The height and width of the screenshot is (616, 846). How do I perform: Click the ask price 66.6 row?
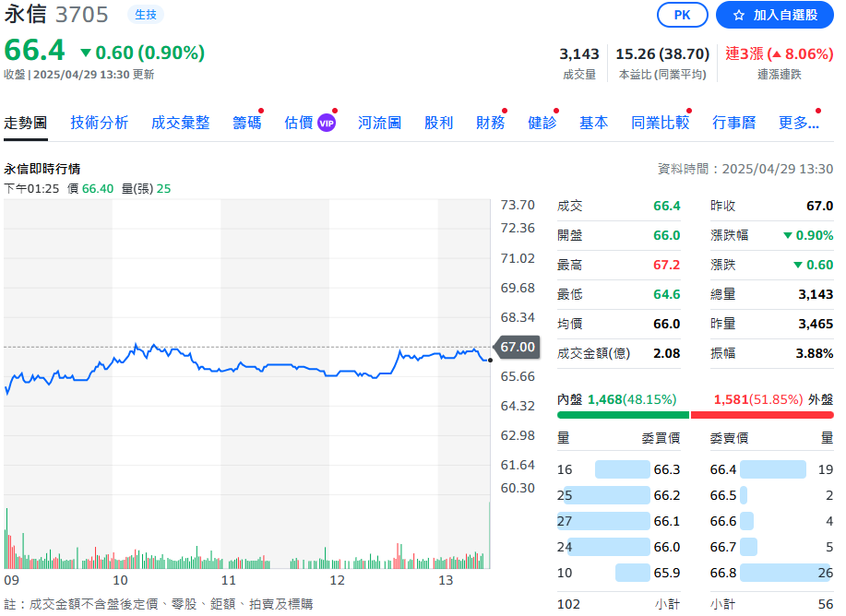point(771,521)
